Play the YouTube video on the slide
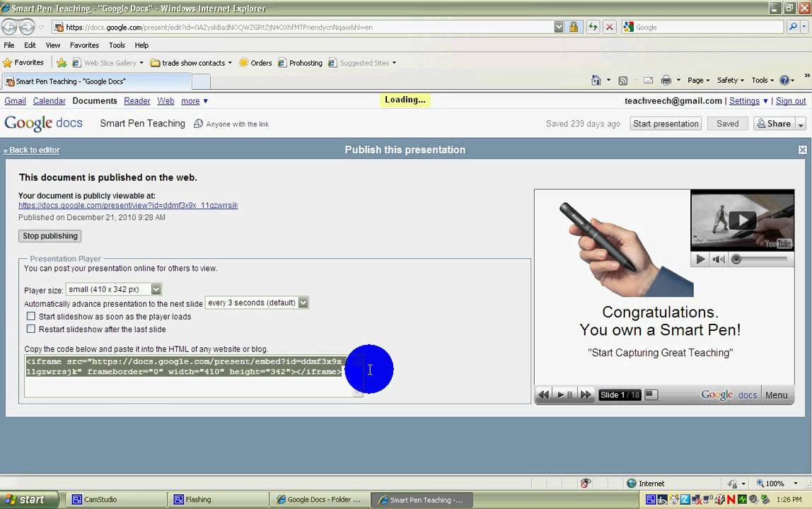Viewport: 812px width, 509px height. pyautogui.click(x=742, y=220)
